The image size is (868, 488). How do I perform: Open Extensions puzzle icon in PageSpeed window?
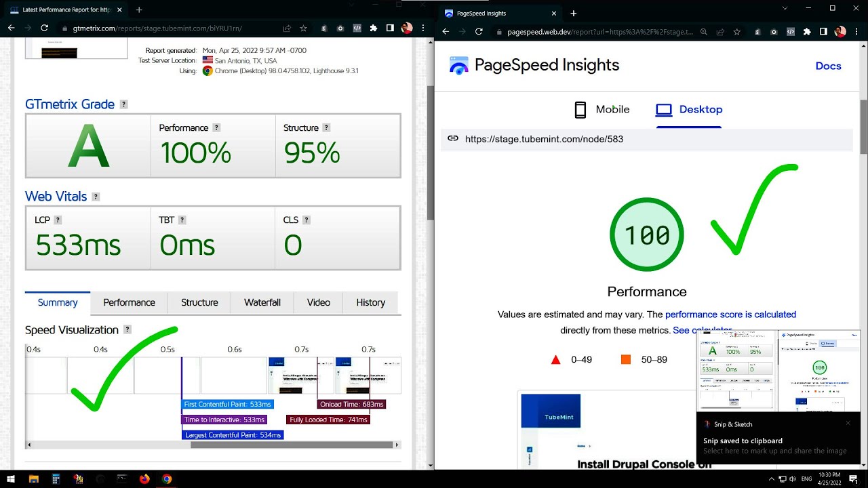click(x=807, y=32)
